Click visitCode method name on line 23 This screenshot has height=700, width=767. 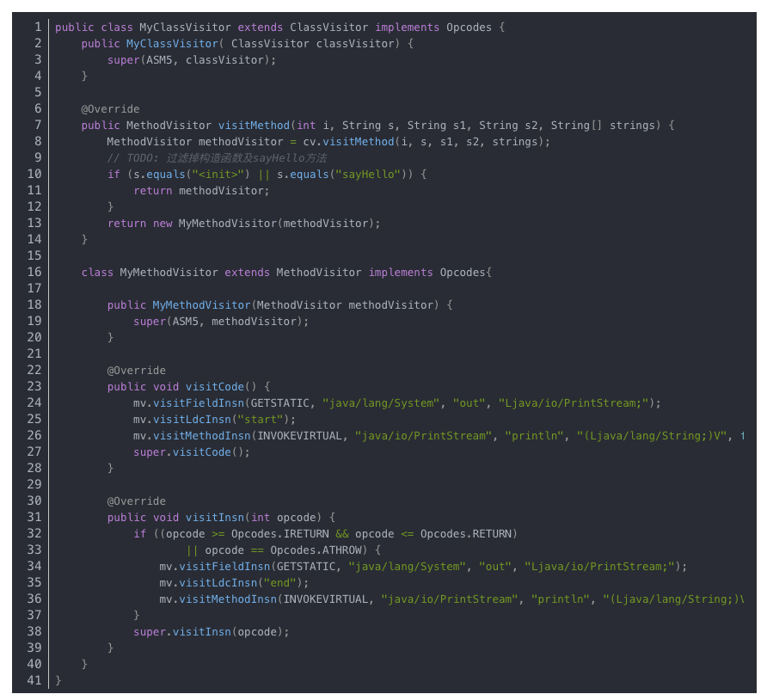click(x=215, y=387)
